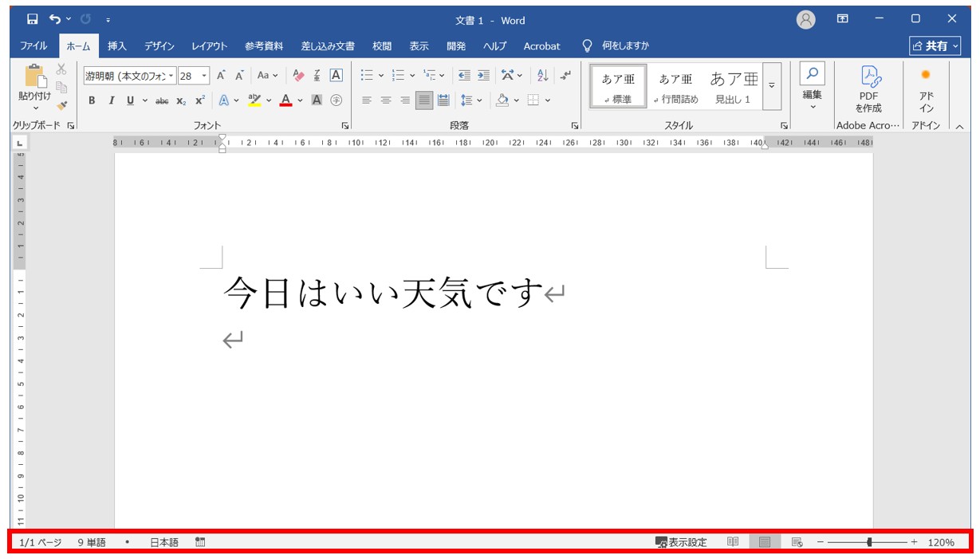Decrease font size with the smaller A
The image size is (980, 559).
click(238, 76)
